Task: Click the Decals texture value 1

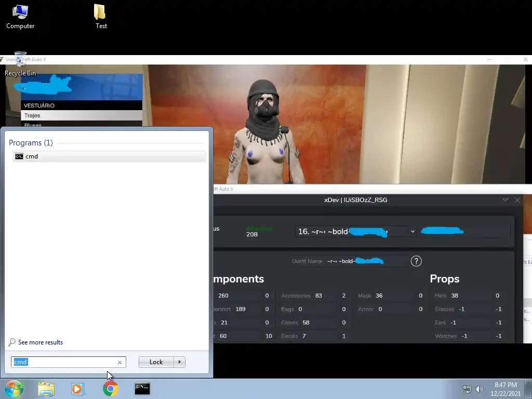Action: click(344, 336)
